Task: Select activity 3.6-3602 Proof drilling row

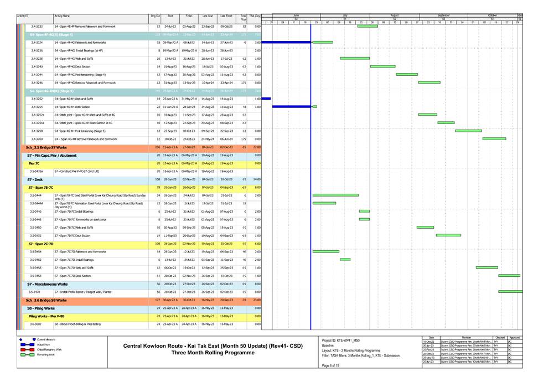Action: pos(83,324)
